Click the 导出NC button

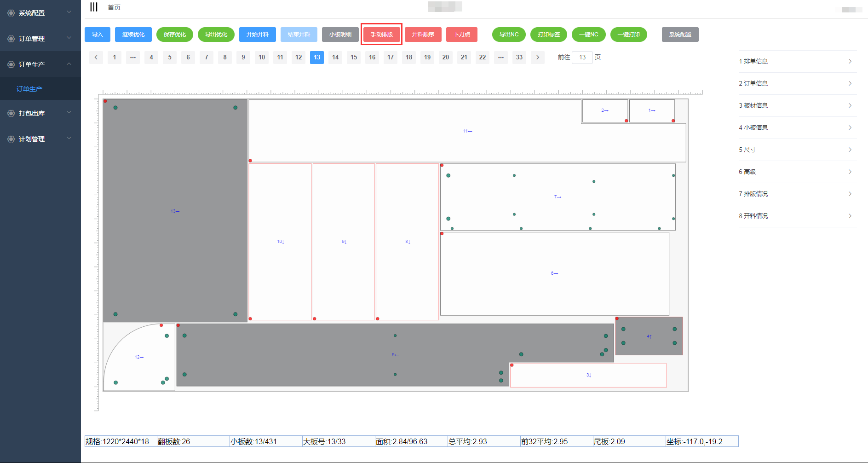point(509,35)
